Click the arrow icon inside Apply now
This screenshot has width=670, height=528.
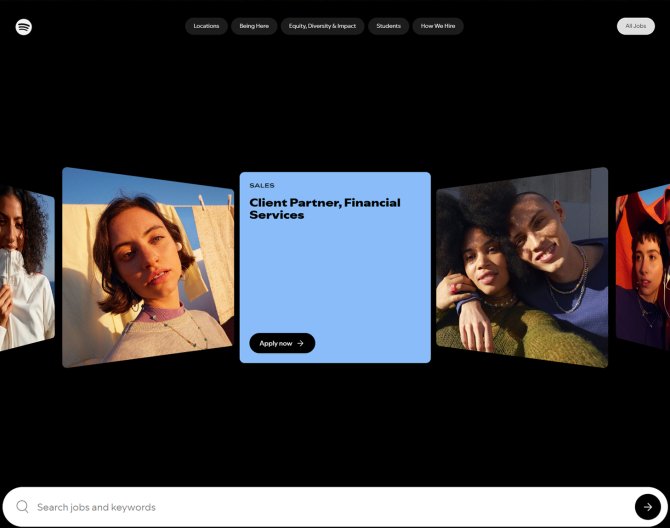click(300, 343)
